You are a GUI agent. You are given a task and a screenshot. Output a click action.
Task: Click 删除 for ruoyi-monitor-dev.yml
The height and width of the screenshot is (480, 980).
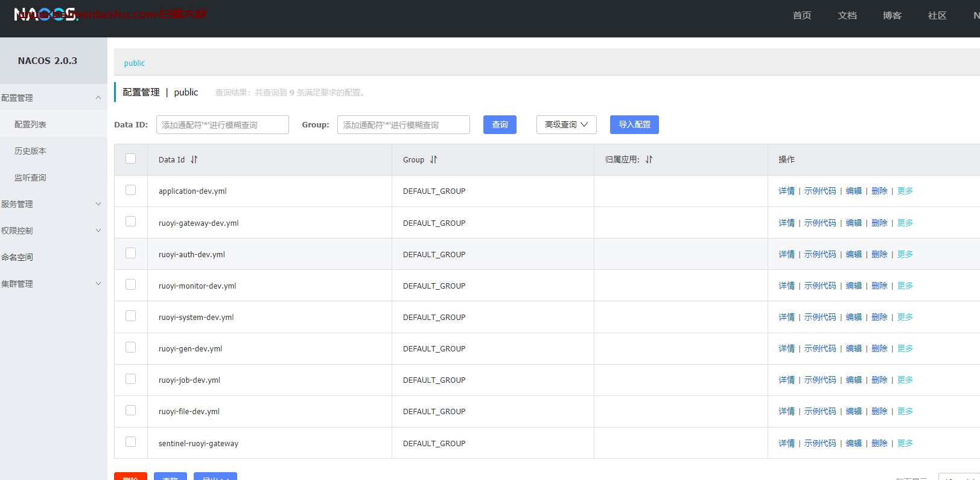pos(879,286)
